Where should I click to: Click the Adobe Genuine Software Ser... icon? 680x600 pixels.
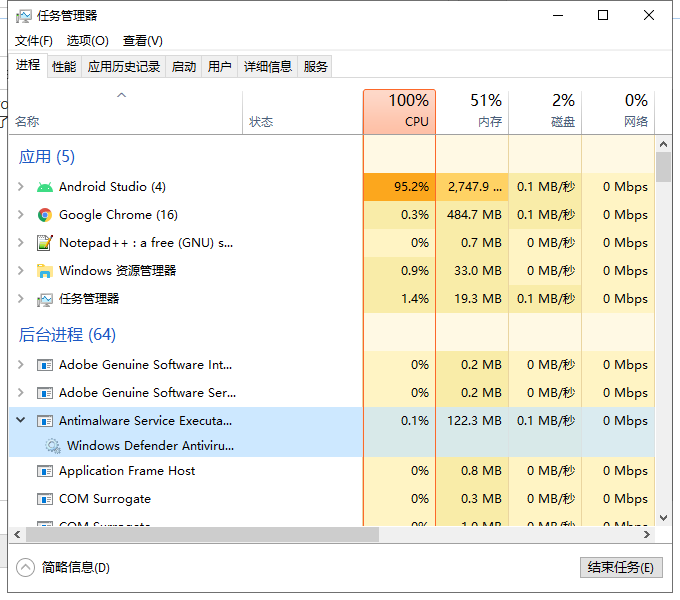[x=45, y=393]
